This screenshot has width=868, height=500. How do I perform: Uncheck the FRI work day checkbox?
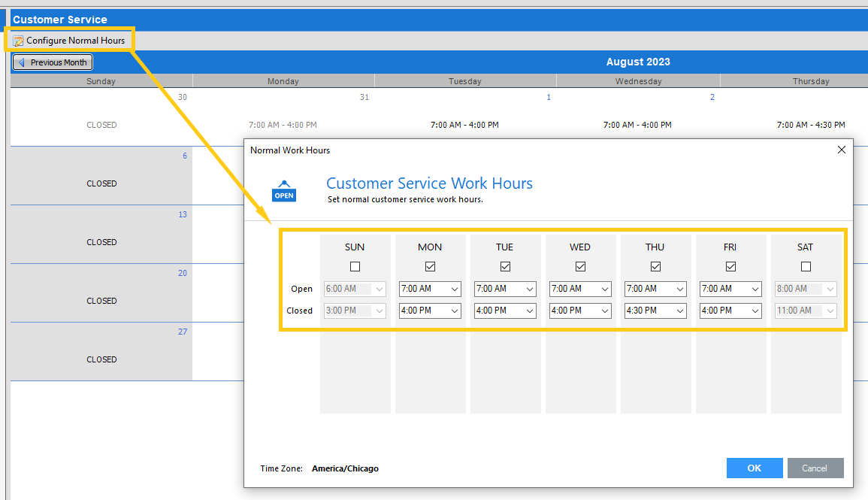tap(730, 267)
